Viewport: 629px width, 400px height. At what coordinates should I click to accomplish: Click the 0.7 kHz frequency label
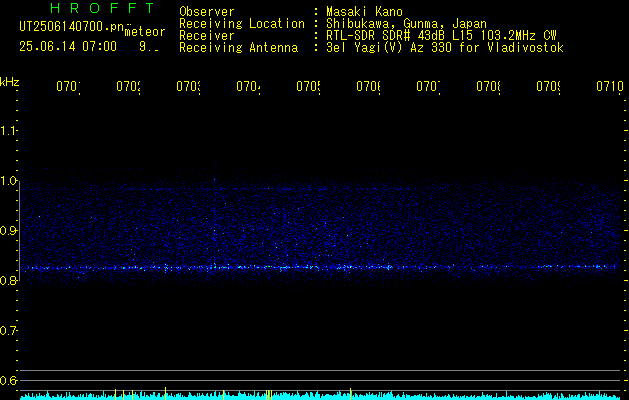pos(8,331)
